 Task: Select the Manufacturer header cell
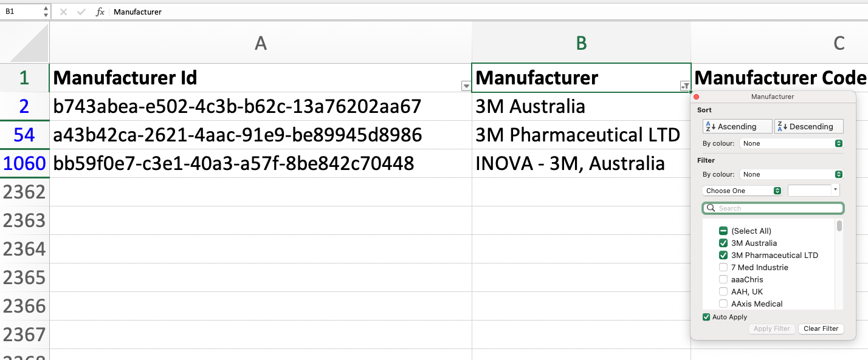(581, 78)
